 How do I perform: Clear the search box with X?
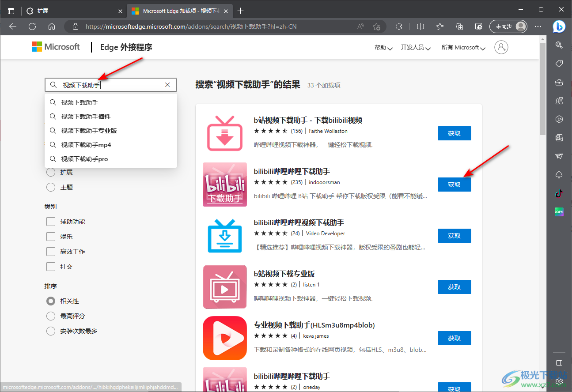(x=167, y=85)
